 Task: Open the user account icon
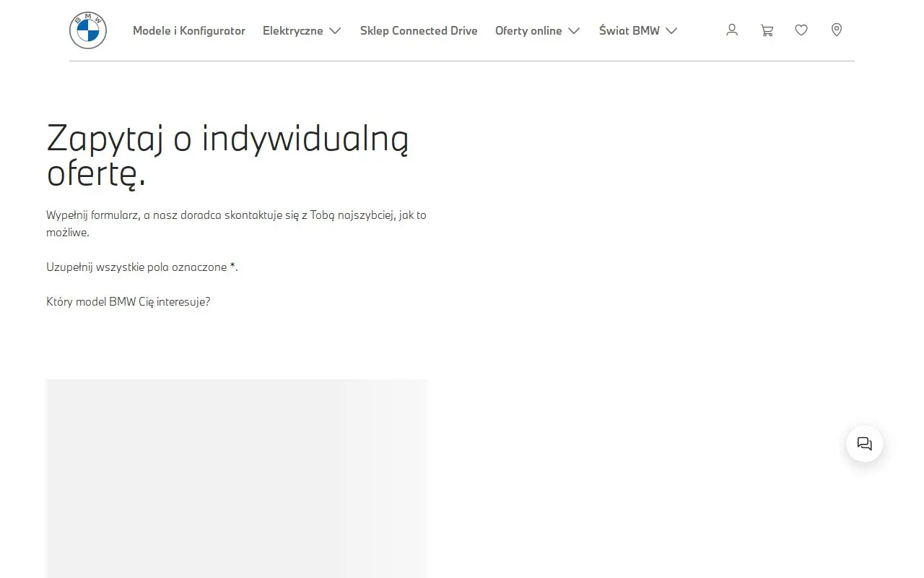pos(732,30)
